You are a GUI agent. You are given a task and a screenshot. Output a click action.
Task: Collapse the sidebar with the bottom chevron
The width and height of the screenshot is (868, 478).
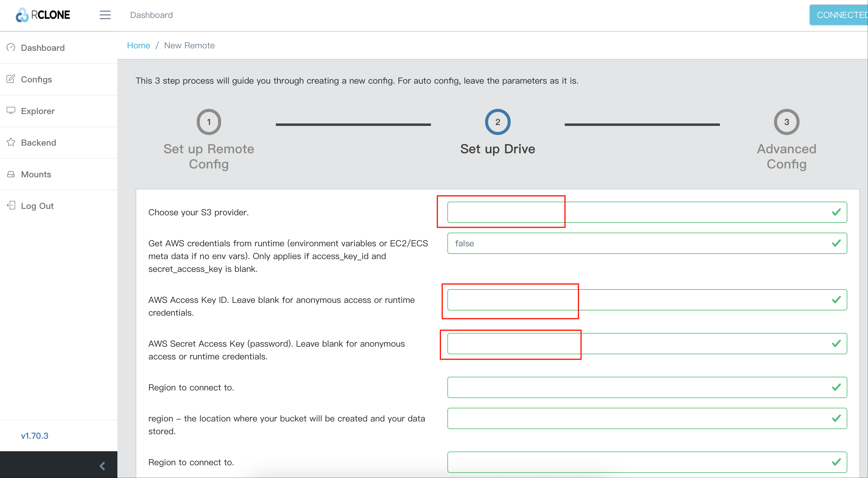(x=102, y=466)
